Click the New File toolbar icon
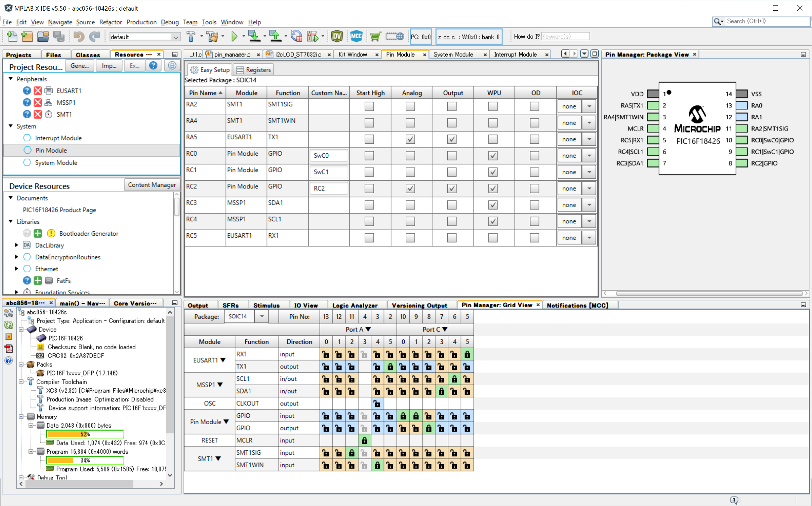812x506 pixels. (12, 37)
